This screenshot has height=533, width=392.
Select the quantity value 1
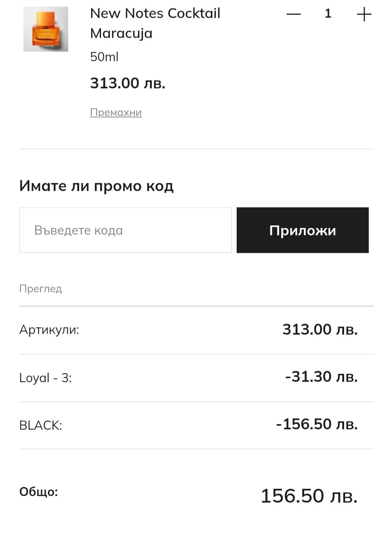pos(328,14)
